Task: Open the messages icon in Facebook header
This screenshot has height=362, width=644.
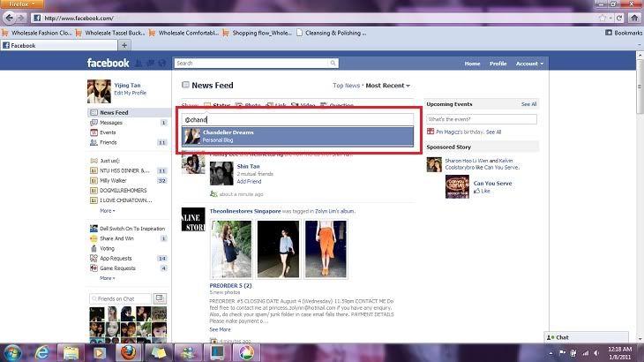Action: click(152, 64)
